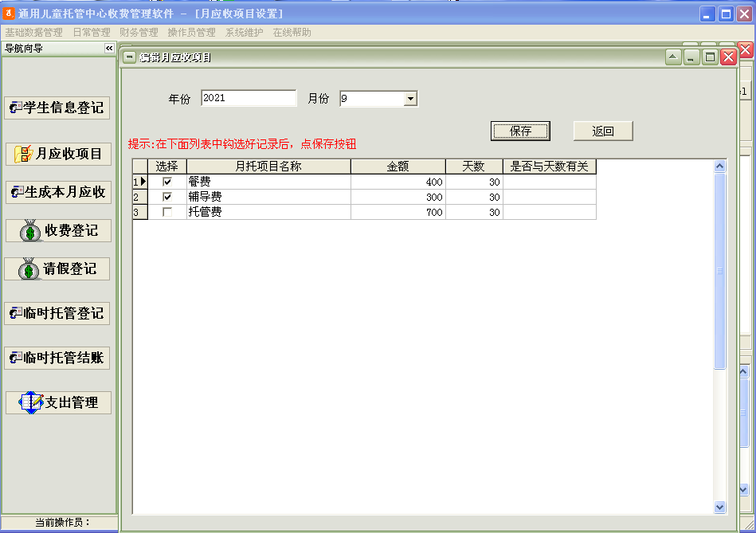Open 月应收项目 navigation icon
Image resolution: width=756 pixels, height=533 pixels.
pyautogui.click(x=58, y=154)
